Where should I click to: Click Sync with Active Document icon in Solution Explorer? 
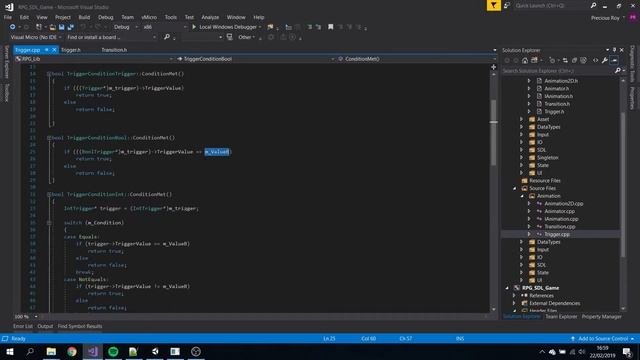tap(565, 60)
